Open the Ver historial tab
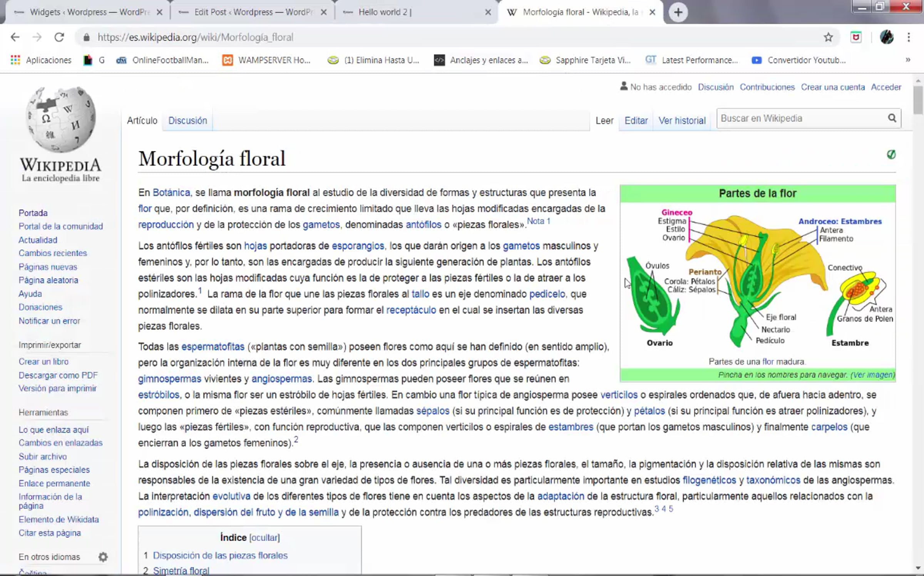The width and height of the screenshot is (924, 576). [682, 120]
